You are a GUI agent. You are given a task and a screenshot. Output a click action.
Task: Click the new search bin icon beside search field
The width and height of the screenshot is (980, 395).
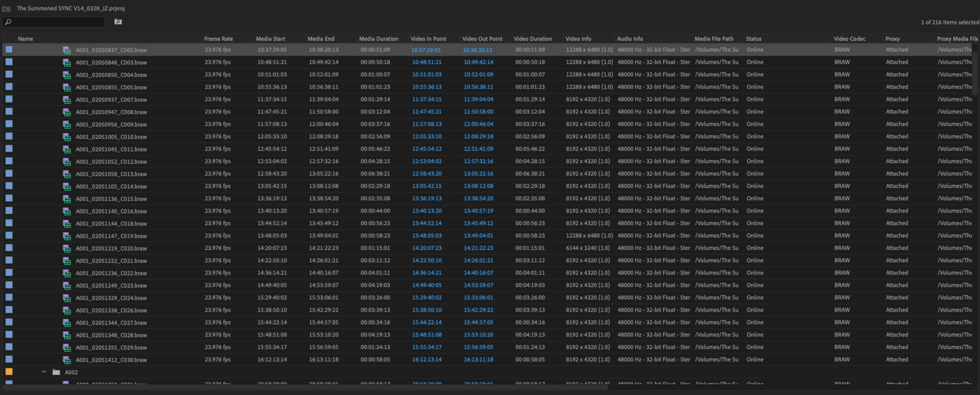[x=118, y=22]
